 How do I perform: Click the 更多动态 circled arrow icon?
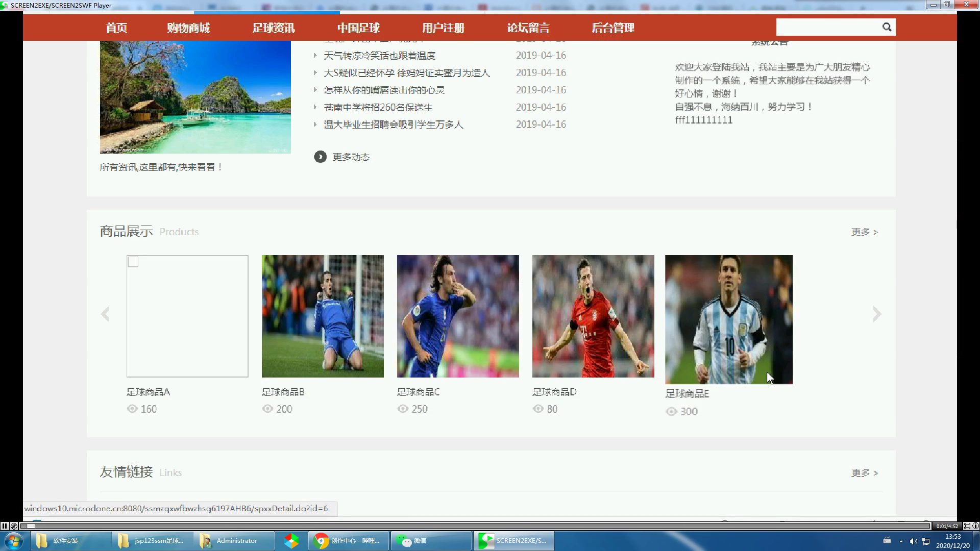[320, 157]
